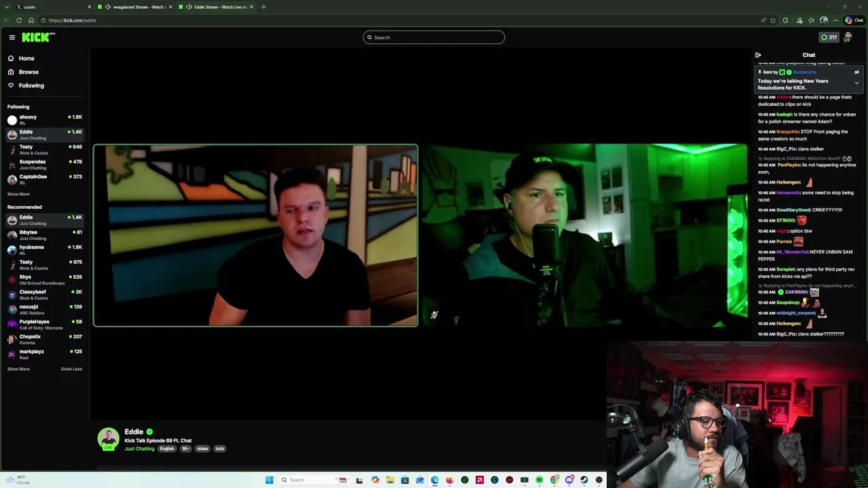Open Spotify from taskbar

(539, 480)
